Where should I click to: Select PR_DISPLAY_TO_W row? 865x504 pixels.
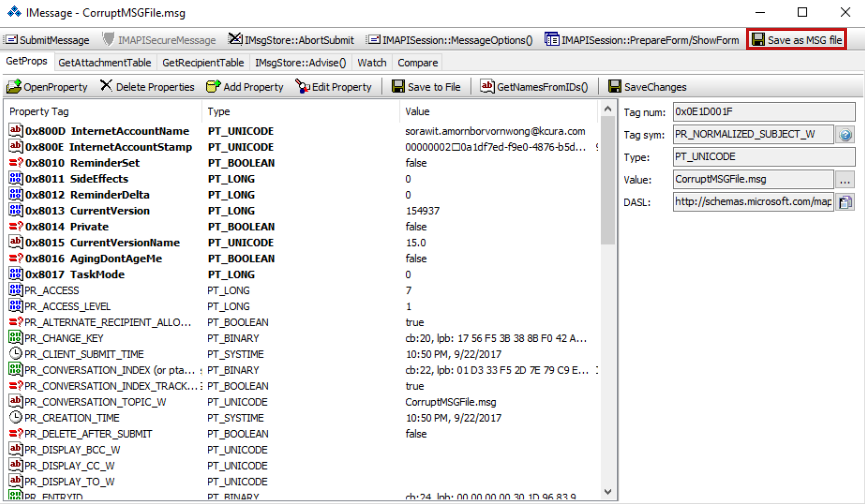click(302, 482)
